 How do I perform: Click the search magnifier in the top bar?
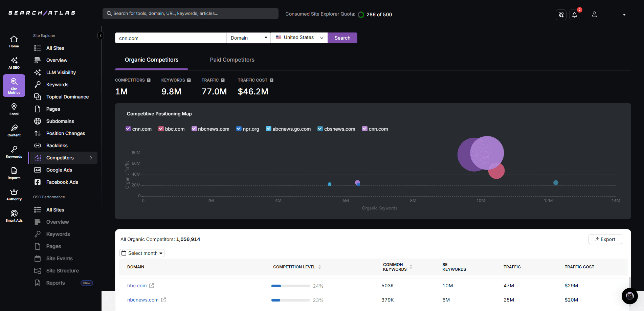click(109, 14)
